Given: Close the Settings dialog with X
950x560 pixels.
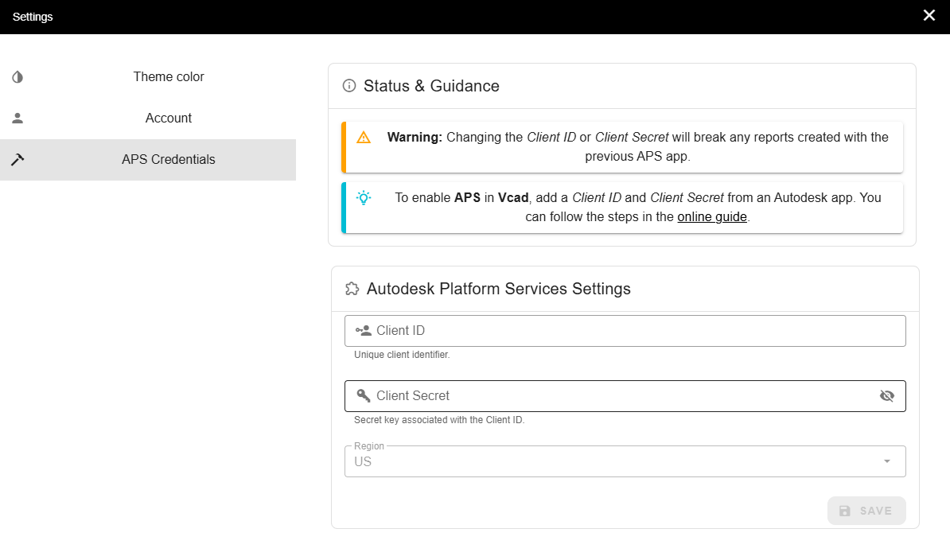Looking at the screenshot, I should pos(929,16).
